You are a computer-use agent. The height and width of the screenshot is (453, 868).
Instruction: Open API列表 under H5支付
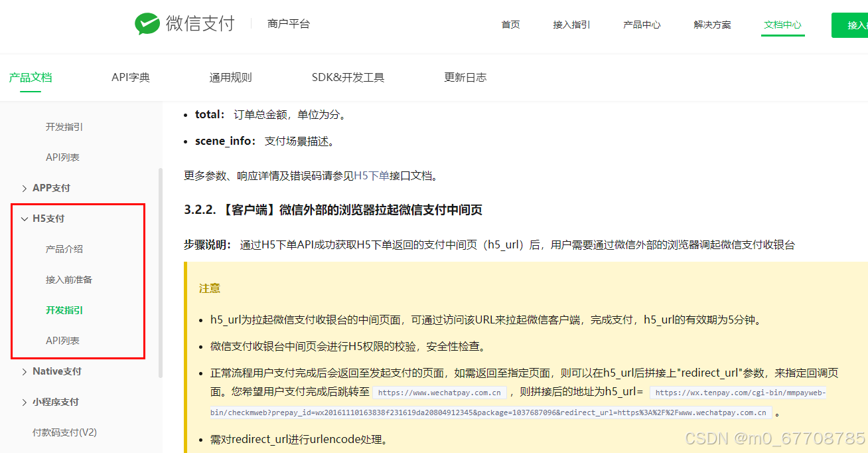pos(62,341)
